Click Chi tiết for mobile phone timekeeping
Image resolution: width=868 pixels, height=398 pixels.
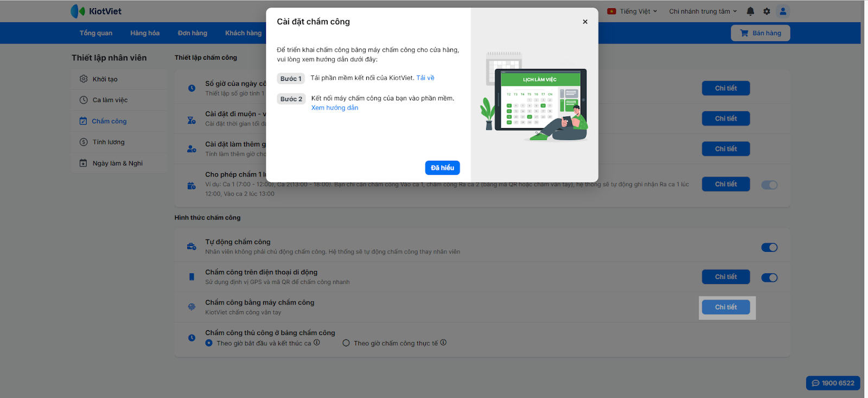[x=726, y=277]
